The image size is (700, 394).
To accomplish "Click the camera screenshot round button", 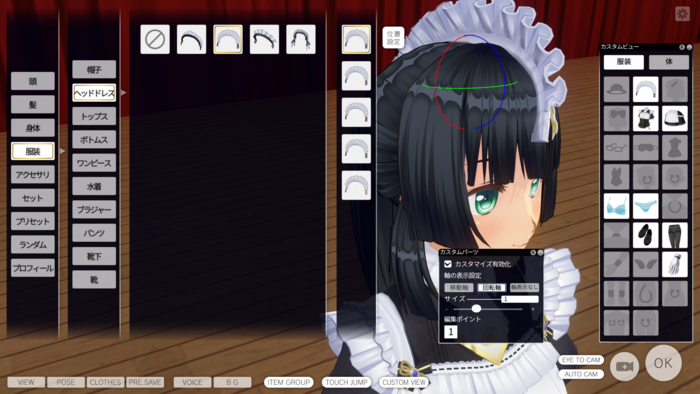I will (625, 366).
